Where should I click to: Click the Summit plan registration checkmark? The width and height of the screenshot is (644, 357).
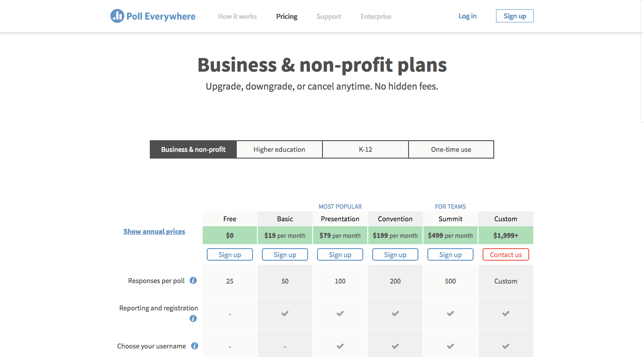click(450, 314)
